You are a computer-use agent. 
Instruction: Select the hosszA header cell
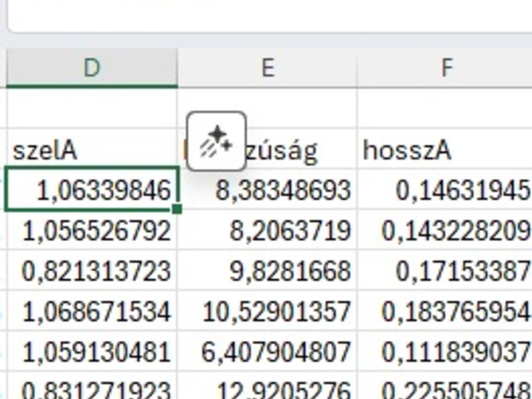tap(446, 150)
